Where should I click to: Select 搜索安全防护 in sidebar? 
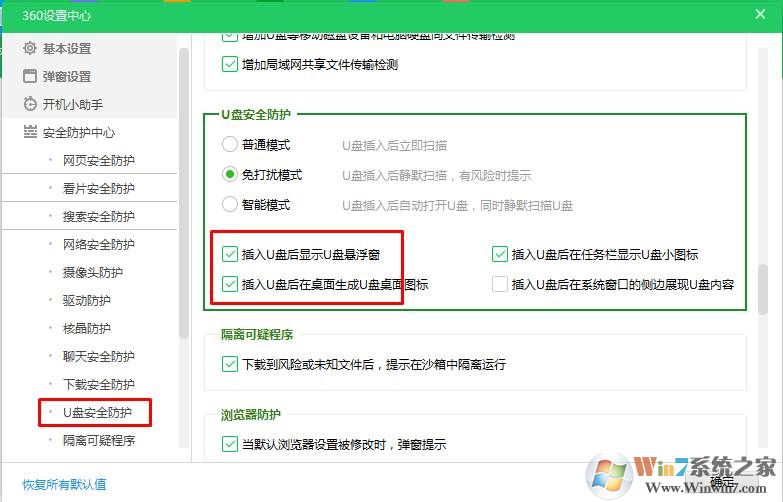click(99, 216)
